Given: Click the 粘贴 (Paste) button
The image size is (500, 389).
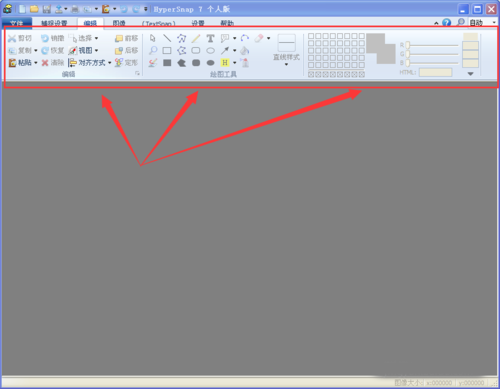Looking at the screenshot, I should click(20, 63).
